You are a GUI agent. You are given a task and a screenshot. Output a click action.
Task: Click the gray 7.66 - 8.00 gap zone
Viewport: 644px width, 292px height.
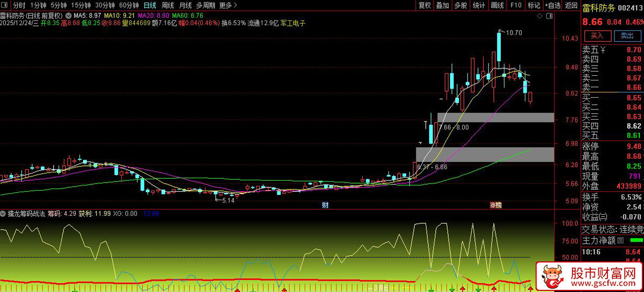pyautogui.click(x=495, y=118)
